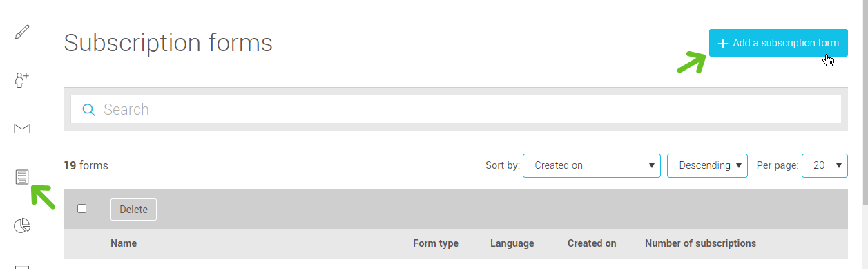
Task: Open the design brush icon in sidebar
Action: pyautogui.click(x=22, y=32)
